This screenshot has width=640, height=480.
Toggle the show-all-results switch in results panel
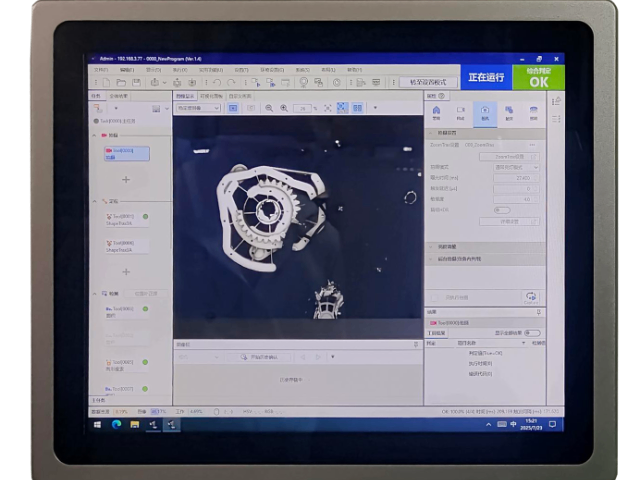click(532, 332)
